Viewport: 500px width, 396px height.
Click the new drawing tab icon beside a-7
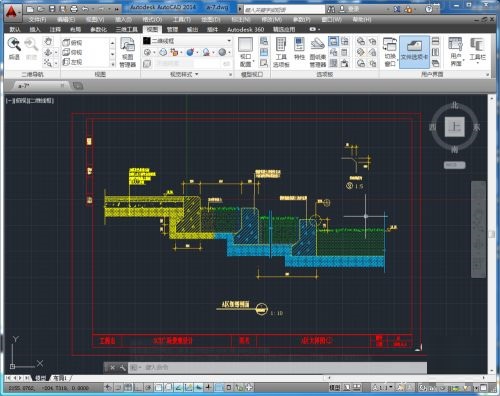tap(78, 86)
